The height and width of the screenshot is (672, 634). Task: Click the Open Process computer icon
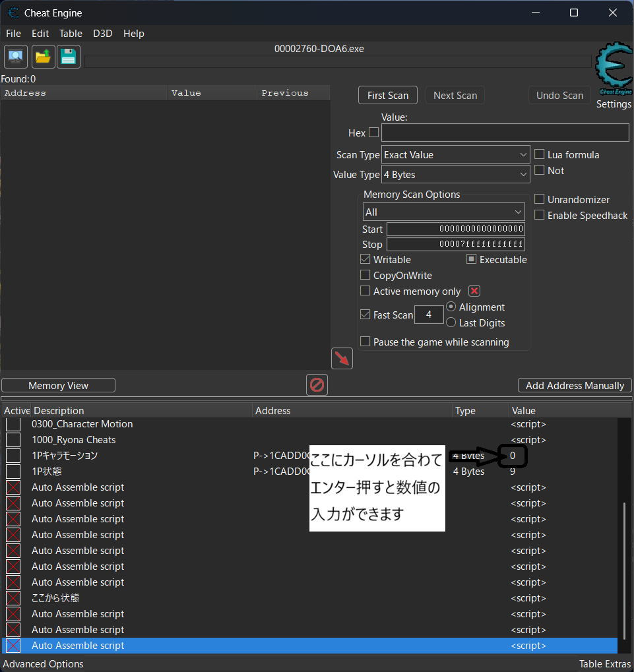pos(15,57)
